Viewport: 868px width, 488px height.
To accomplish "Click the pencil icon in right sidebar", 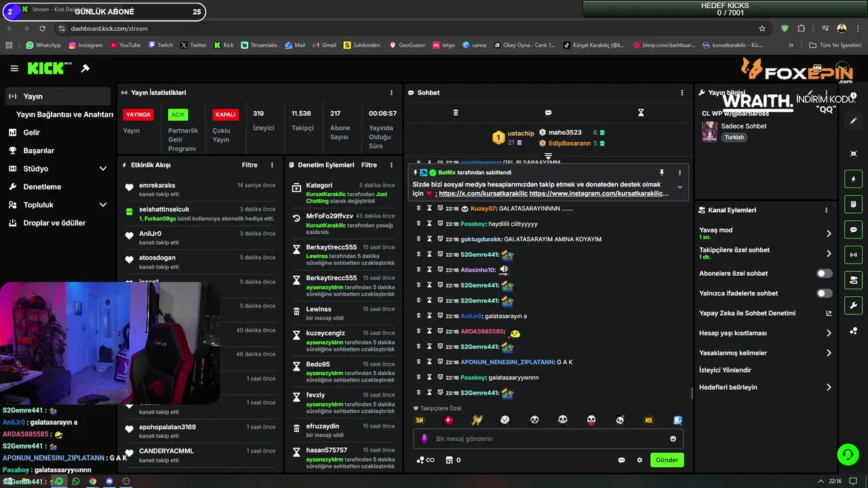I will [x=853, y=121].
